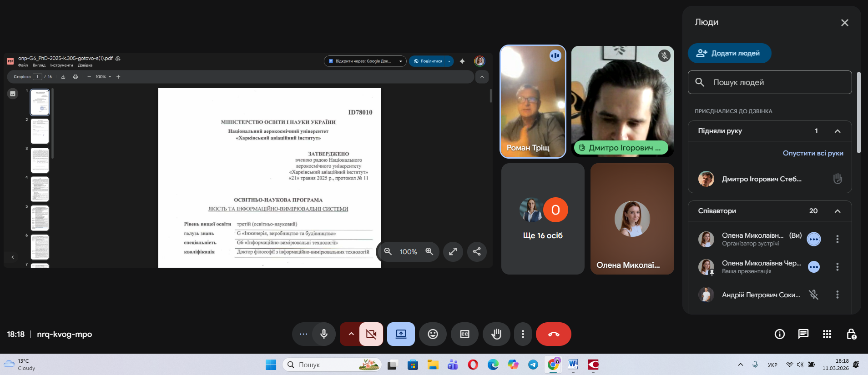This screenshot has height=375, width=868.
Task: Toggle closed captions
Action: coord(464,334)
